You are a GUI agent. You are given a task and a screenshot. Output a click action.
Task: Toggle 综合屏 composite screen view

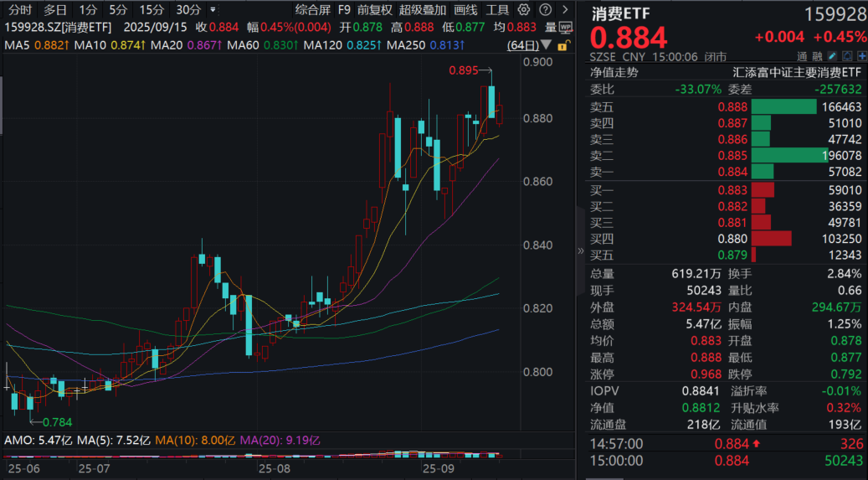[x=312, y=10]
